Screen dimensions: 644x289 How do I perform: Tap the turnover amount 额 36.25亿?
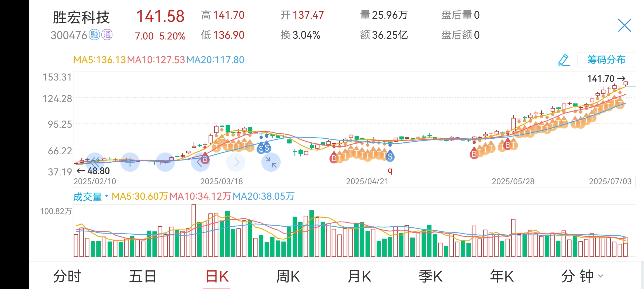click(384, 35)
